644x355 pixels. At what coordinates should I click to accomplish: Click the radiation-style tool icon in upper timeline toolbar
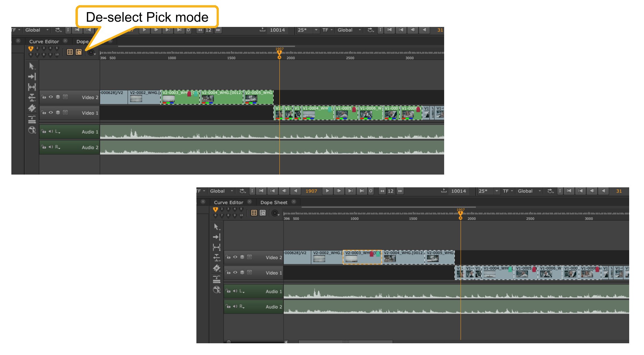pyautogui.click(x=32, y=130)
